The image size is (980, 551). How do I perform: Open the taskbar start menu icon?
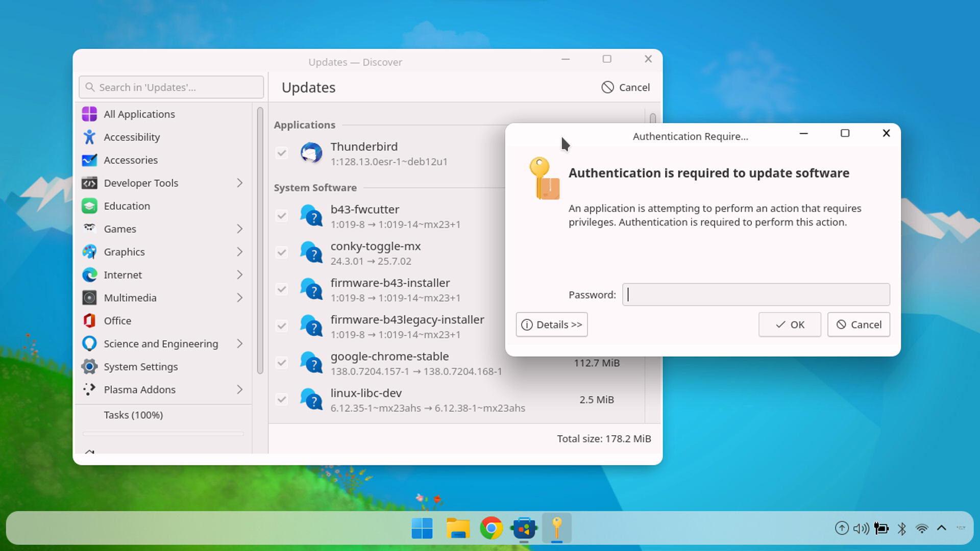click(x=422, y=528)
